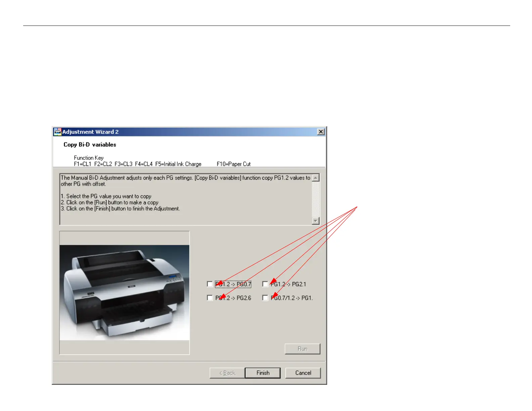
Task: Close the Adjustment Wizard 2 window
Action: (321, 132)
